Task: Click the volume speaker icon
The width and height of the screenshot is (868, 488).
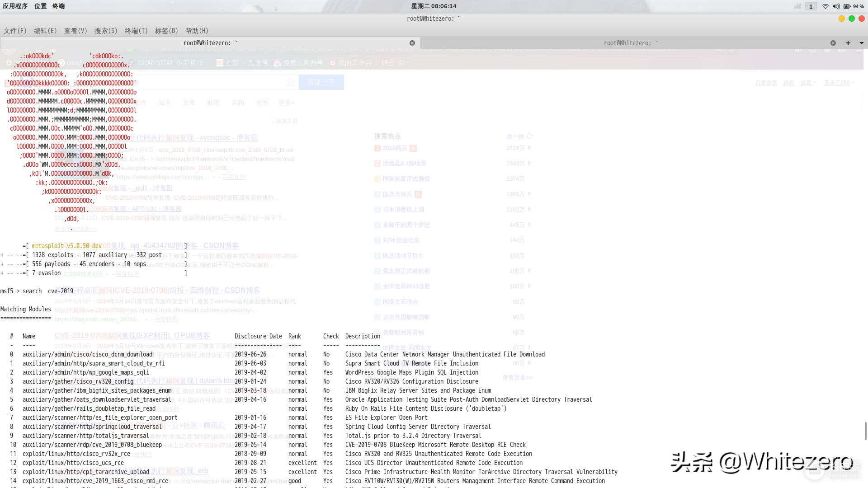Action: 836,6
